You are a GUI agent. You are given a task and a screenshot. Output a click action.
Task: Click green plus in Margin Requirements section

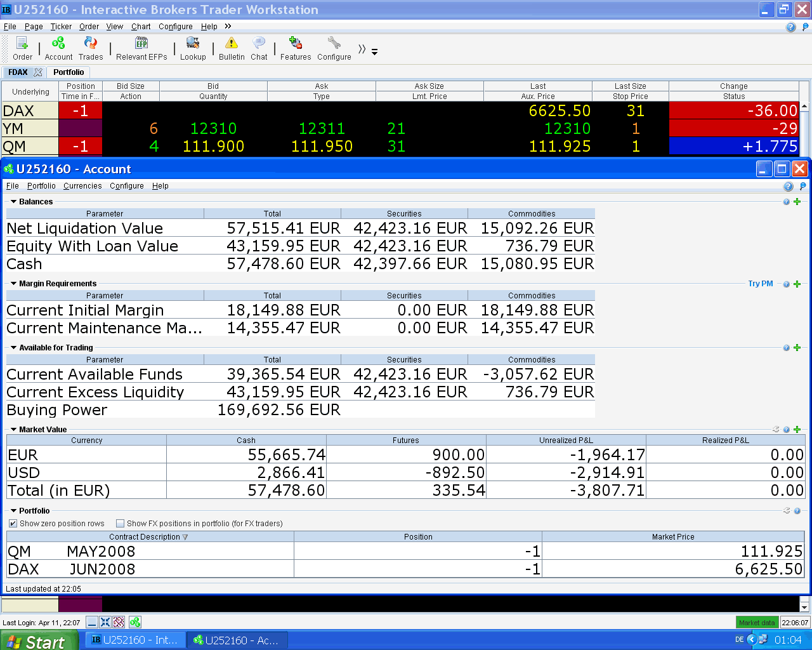[797, 284]
